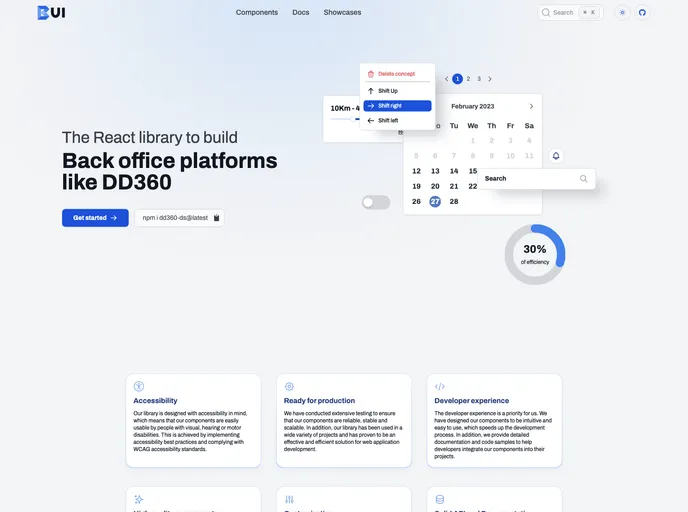The width and height of the screenshot is (688, 512).
Task: Copy the npm install command via clipboard icon
Action: click(x=216, y=217)
